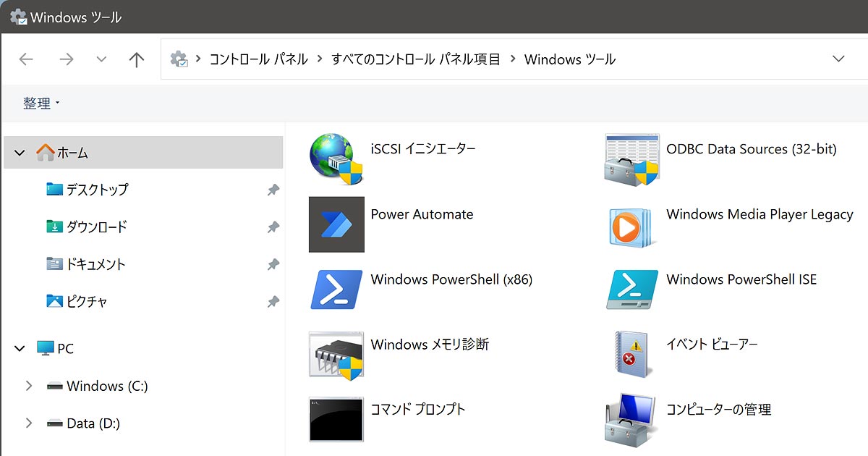Collapse the PC tree node

pos(20,349)
